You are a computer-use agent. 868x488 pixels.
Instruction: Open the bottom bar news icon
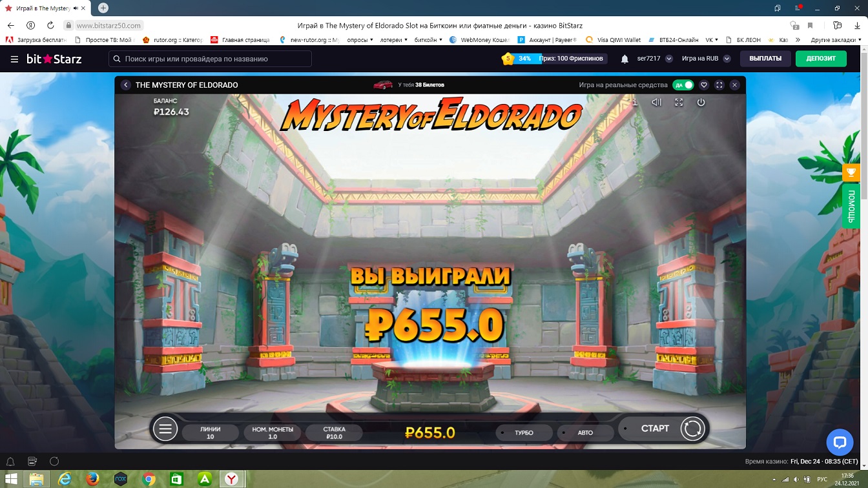coord(32,462)
